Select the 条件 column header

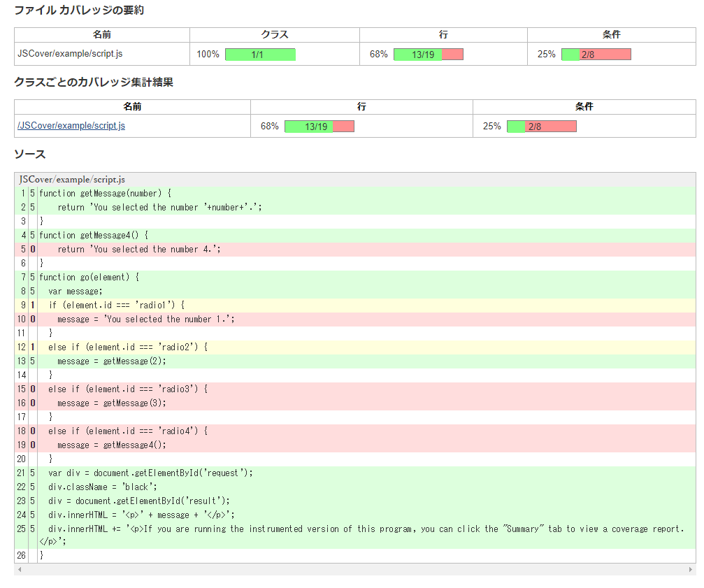point(612,34)
